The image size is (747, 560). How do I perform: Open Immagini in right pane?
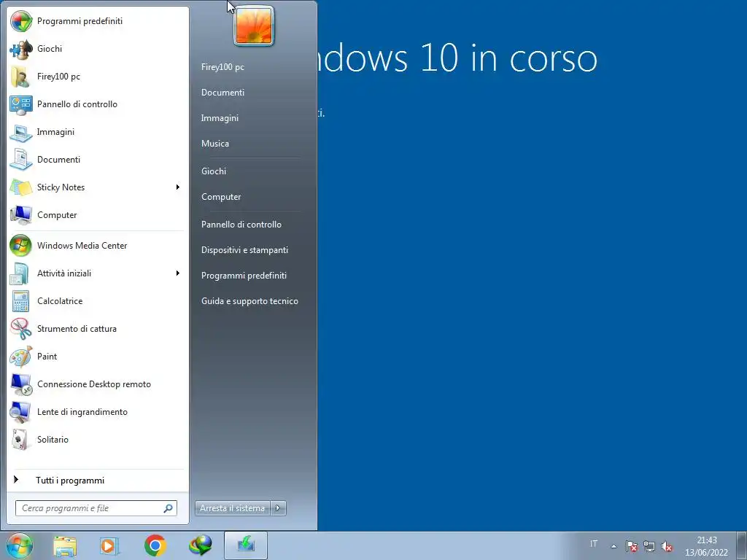tap(220, 118)
